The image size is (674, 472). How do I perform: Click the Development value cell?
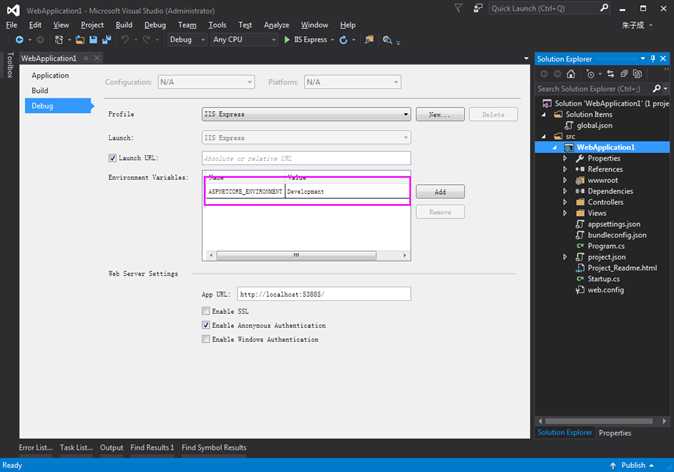pyautogui.click(x=347, y=191)
